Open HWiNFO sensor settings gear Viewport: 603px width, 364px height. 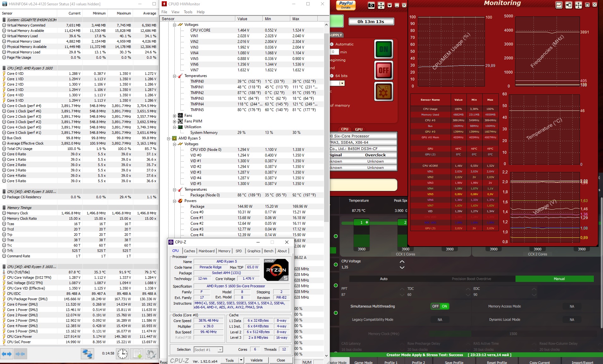tap(151, 354)
